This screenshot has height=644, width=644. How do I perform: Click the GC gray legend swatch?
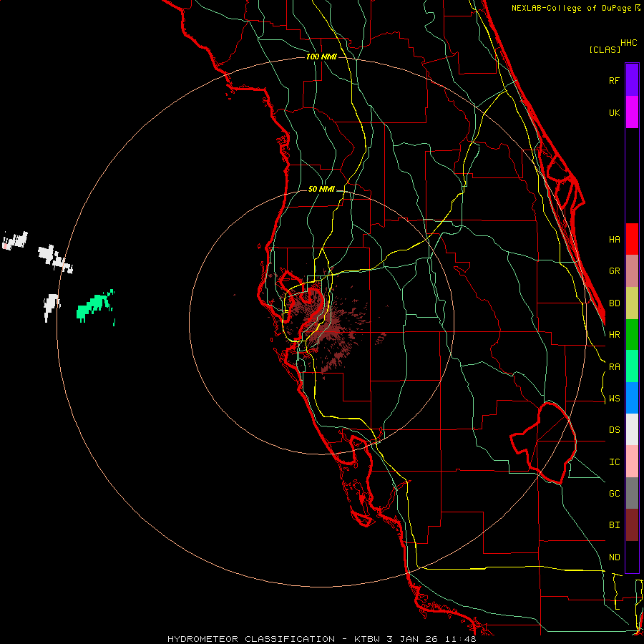point(632,493)
